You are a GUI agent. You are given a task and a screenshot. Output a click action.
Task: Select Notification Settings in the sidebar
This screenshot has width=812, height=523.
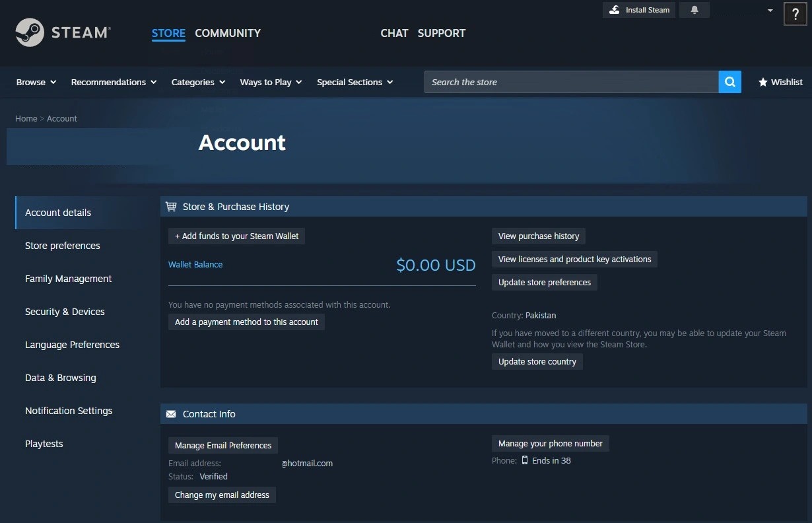tap(85, 411)
